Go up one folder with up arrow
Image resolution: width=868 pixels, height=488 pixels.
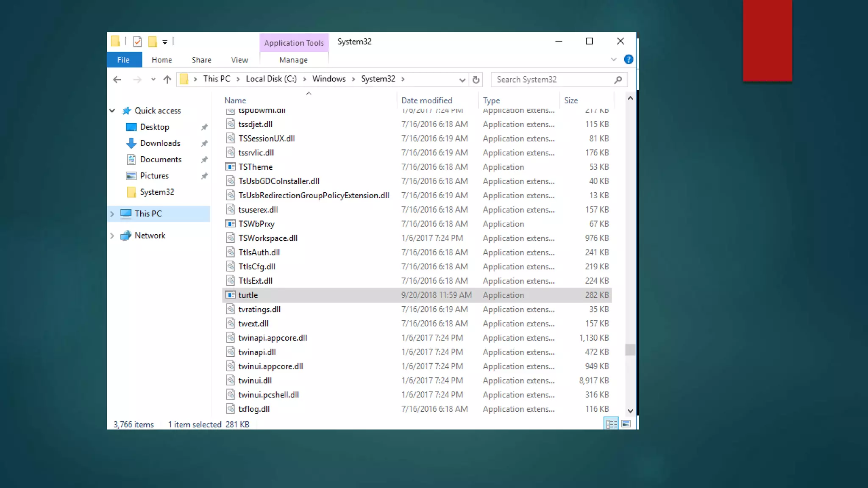[x=167, y=80]
